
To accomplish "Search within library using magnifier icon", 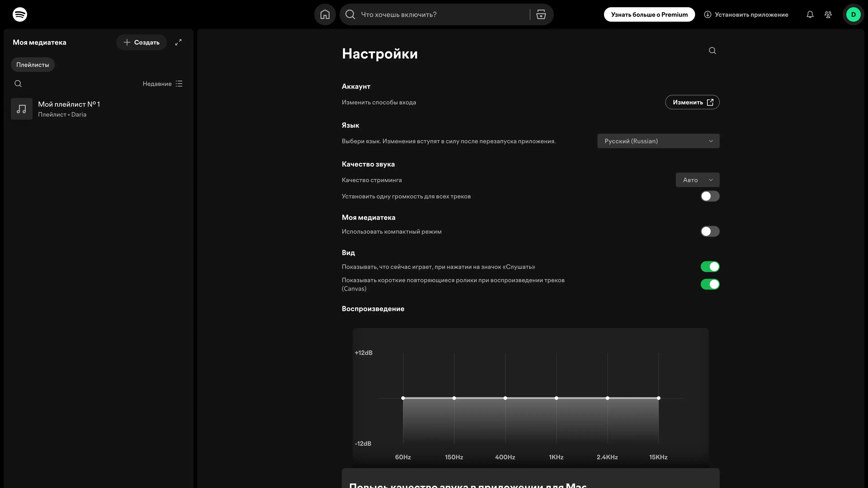I will click(x=18, y=84).
